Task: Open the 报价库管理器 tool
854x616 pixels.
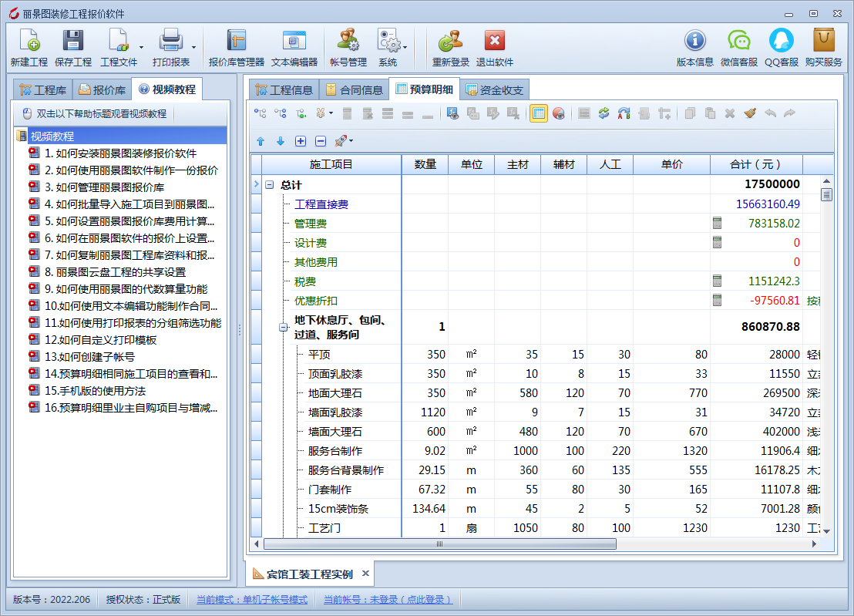Action: [236, 41]
